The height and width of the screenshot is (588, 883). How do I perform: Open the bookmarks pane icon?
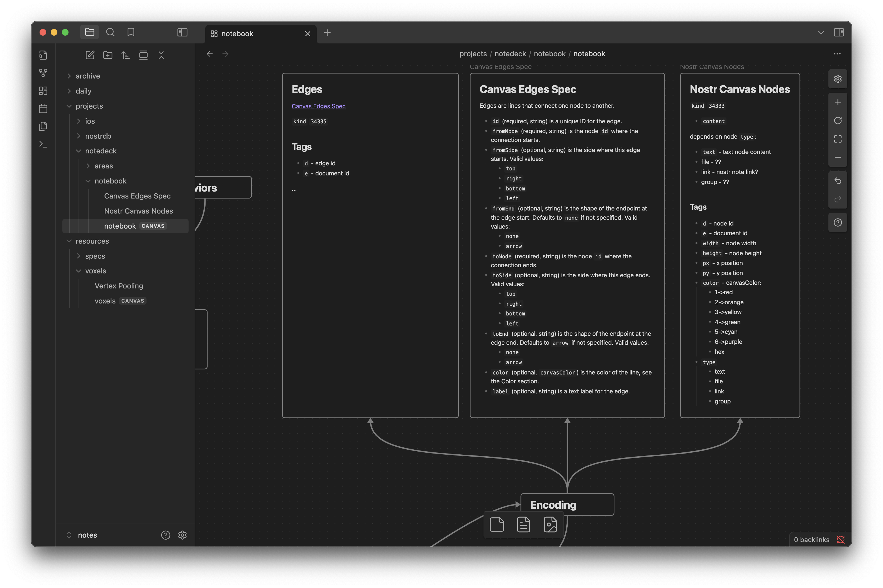pyautogui.click(x=131, y=32)
